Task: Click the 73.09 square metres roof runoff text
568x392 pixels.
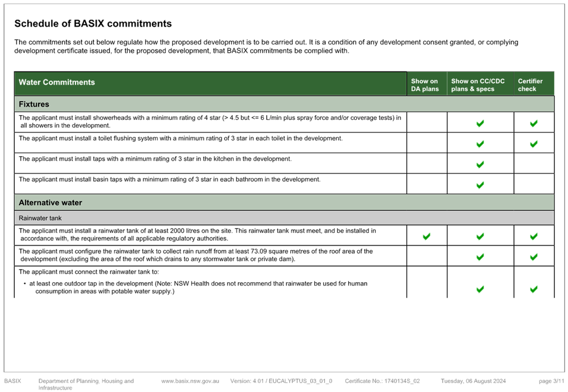Action: 195,255
